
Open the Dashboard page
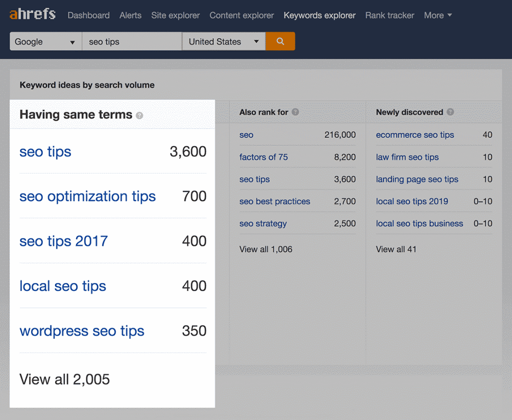(89, 15)
